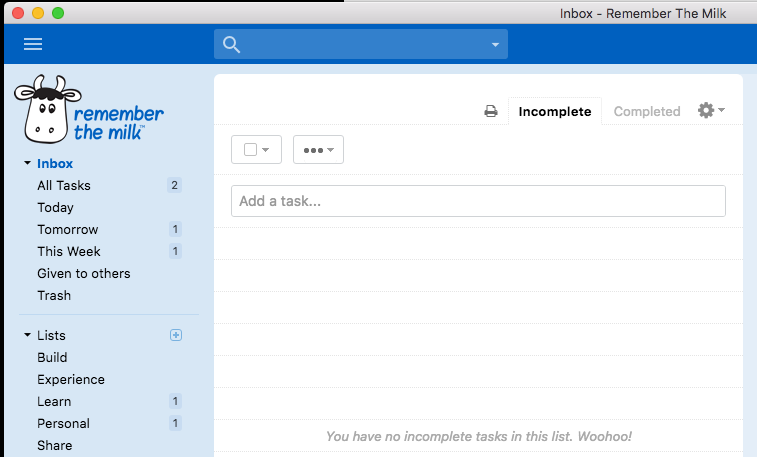Open the more actions ellipsis menu
757x457 pixels.
click(x=318, y=150)
